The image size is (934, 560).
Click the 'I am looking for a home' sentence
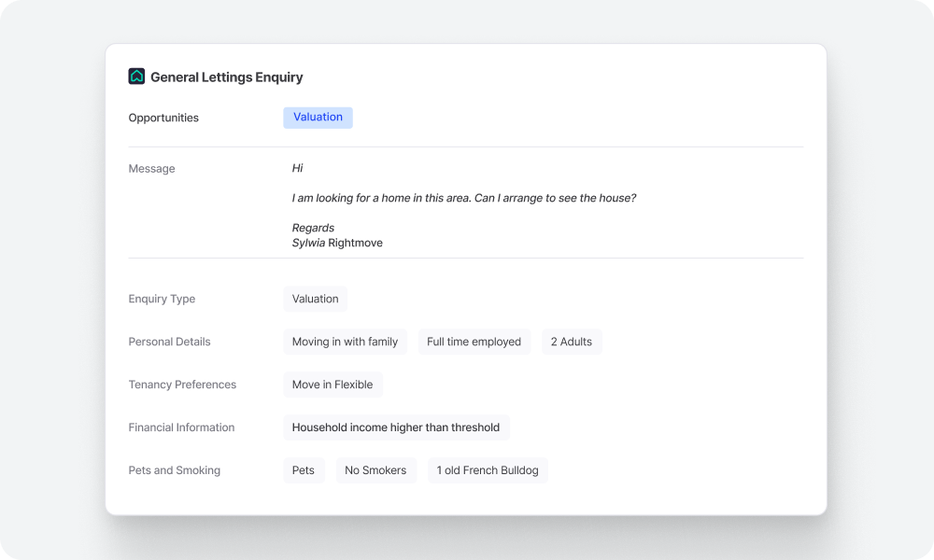[464, 198]
